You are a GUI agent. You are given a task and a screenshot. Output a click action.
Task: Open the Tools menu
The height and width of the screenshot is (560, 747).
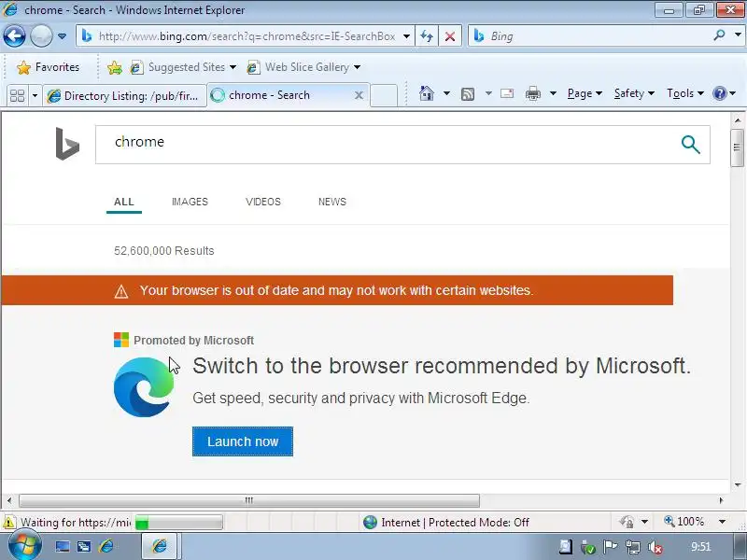[685, 93]
